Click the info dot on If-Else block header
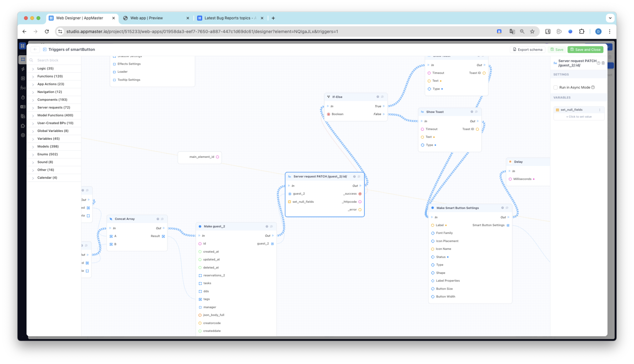The image size is (634, 364). pyautogui.click(x=378, y=97)
